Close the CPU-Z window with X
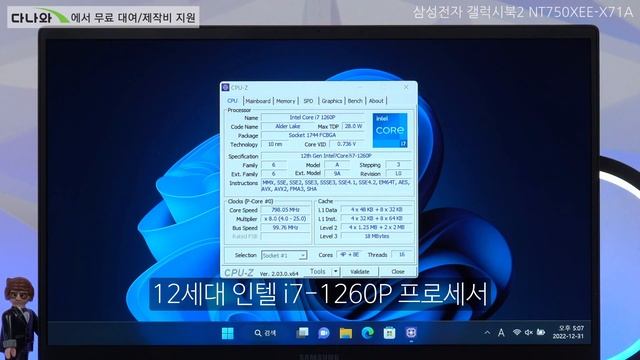This screenshot has height=360, width=640. pos(406,87)
